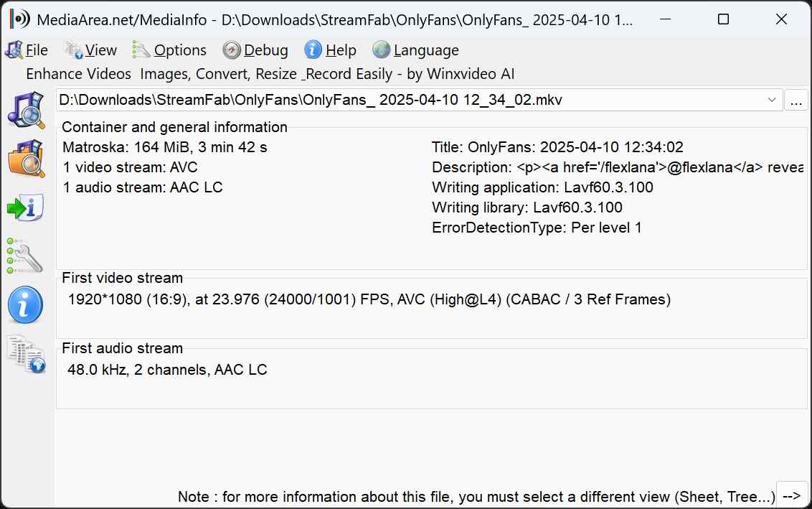Click the '-->' switch view button
The height and width of the screenshot is (509, 812).
[x=792, y=496]
